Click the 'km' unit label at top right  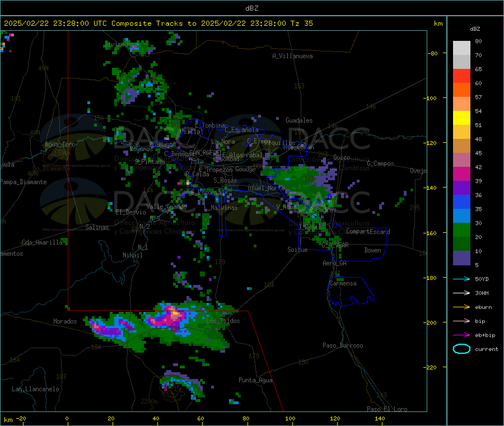[x=438, y=24]
